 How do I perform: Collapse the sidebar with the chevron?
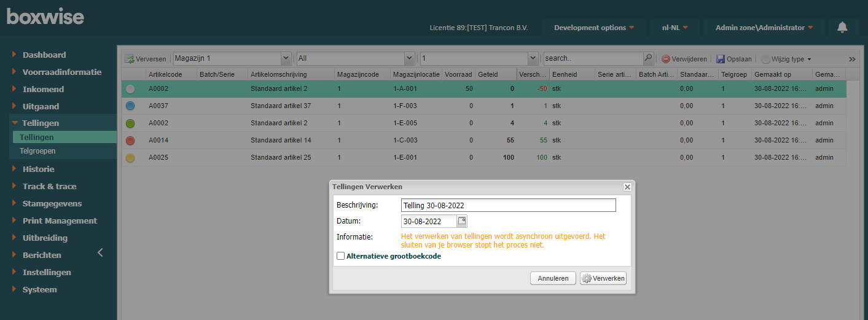[x=100, y=252]
